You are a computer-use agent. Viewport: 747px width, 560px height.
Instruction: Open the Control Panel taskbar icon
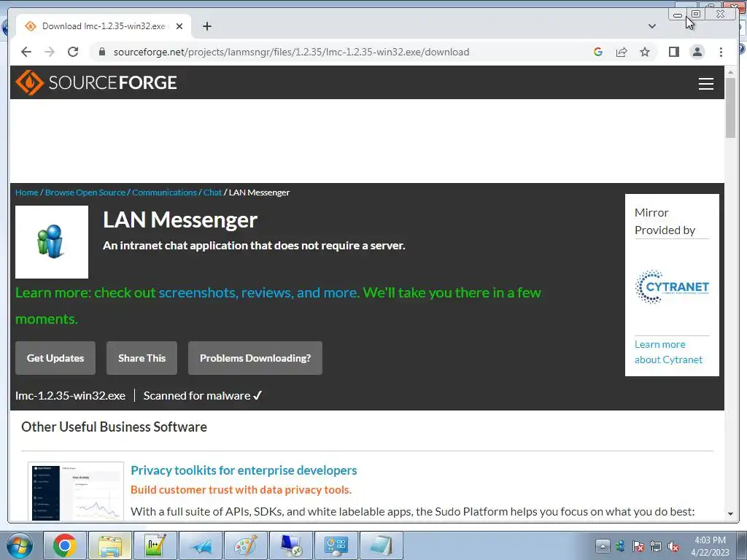click(336, 545)
